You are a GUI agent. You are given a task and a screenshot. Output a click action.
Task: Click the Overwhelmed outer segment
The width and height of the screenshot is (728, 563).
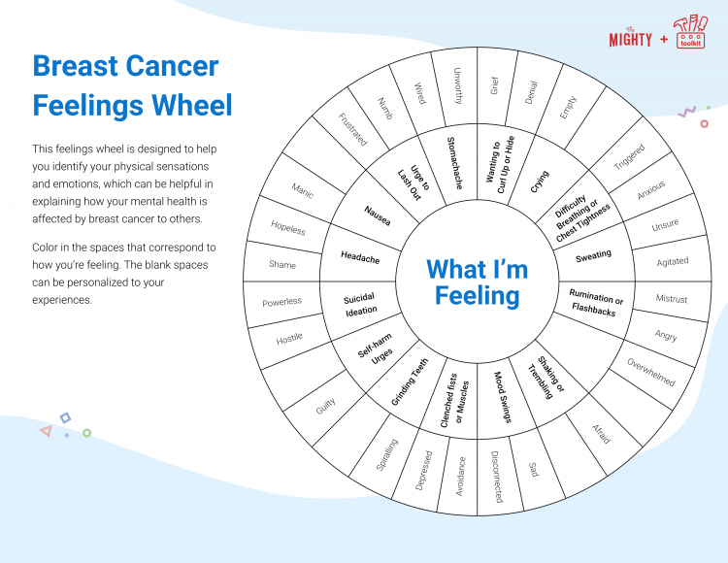point(651,372)
